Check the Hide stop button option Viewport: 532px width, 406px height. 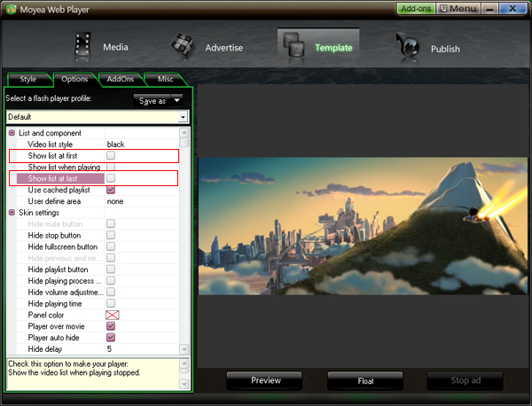tap(111, 236)
